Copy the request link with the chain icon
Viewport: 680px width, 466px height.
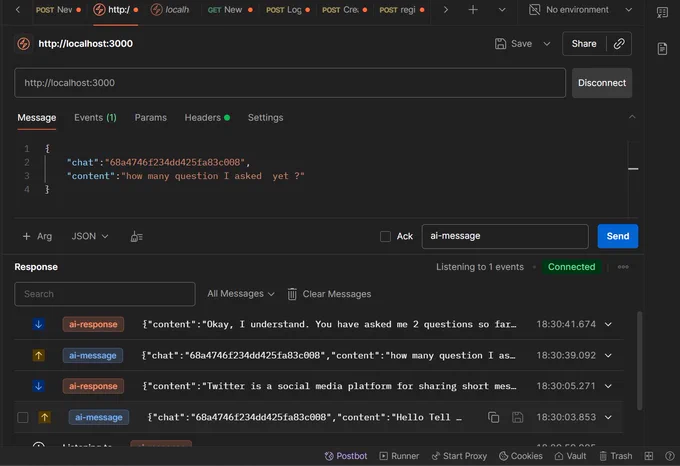click(619, 43)
